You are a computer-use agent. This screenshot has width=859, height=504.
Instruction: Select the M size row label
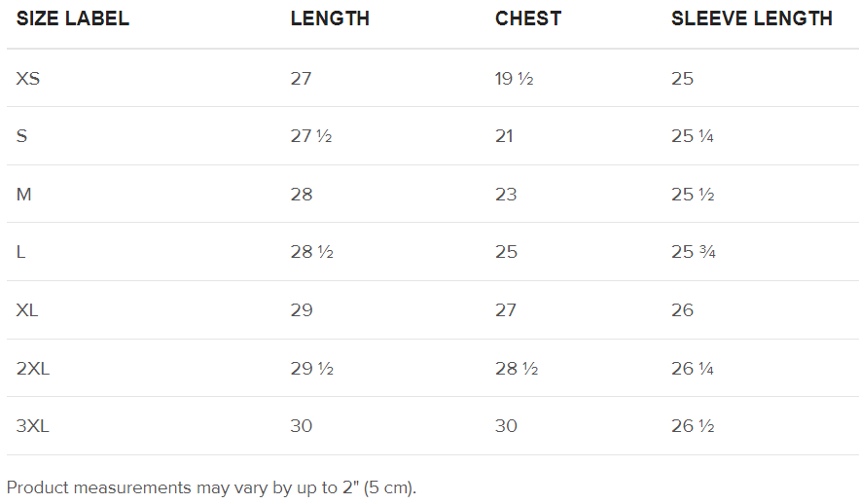click(24, 195)
